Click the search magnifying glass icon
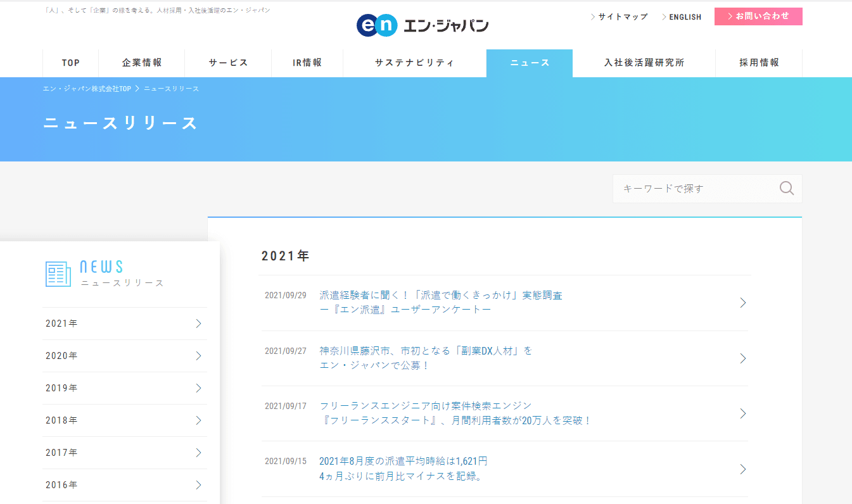The height and width of the screenshot is (504, 852). click(x=787, y=189)
